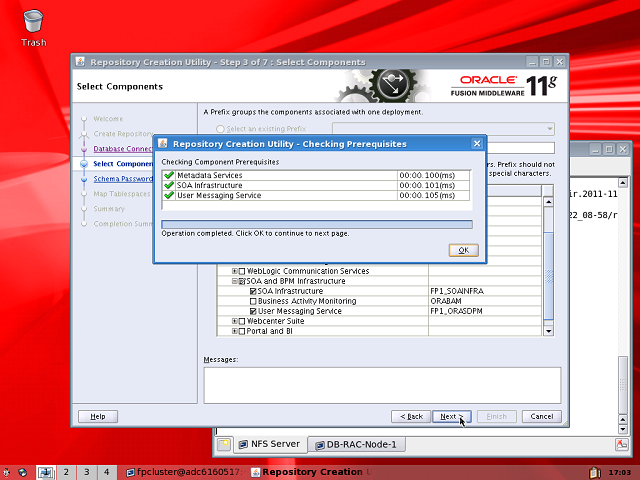This screenshot has height=480, width=640.
Task: Switch to workspace 3
Action: point(87,472)
